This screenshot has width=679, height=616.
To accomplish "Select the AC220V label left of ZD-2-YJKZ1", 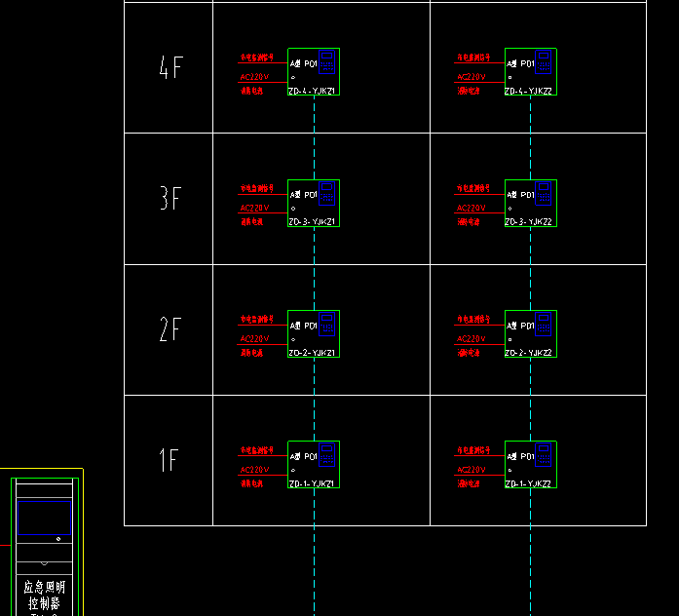I will point(254,339).
